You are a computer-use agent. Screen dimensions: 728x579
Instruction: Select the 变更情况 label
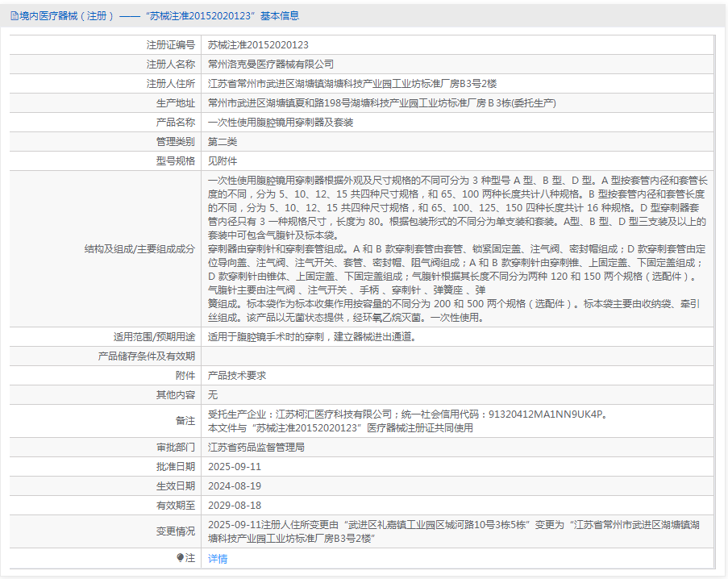click(176, 531)
